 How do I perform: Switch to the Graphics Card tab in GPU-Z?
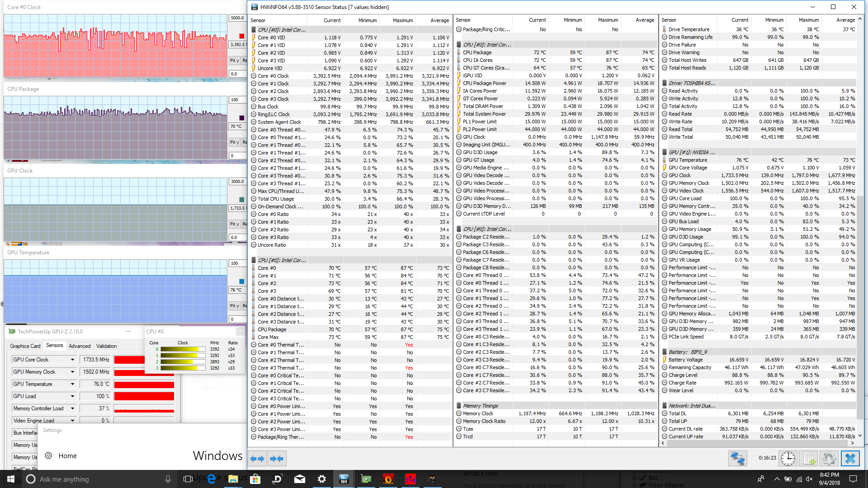coord(25,346)
